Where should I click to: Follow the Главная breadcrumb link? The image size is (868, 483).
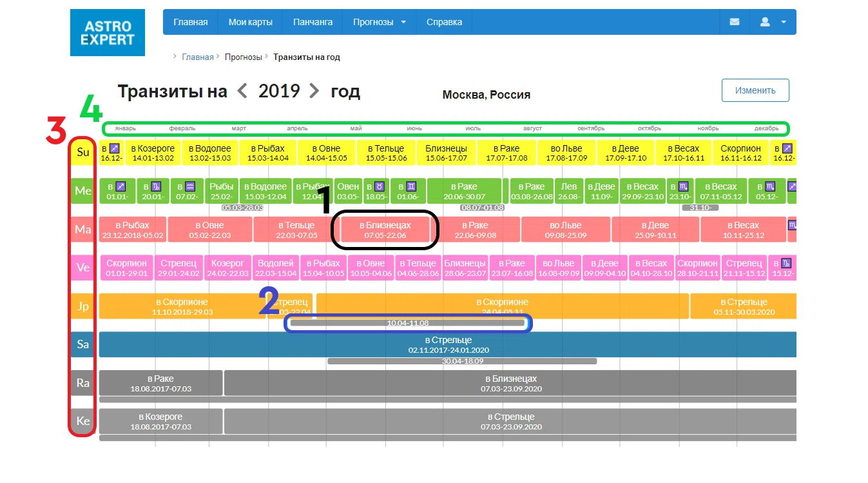(198, 57)
